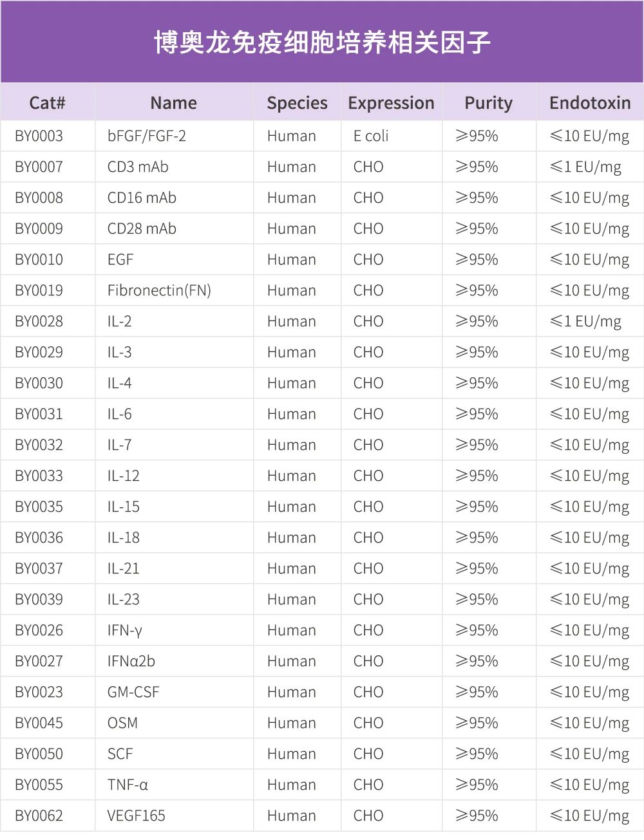Click the Fibronectin(FN) product name
This screenshot has width=644, height=840.
pos(159,290)
